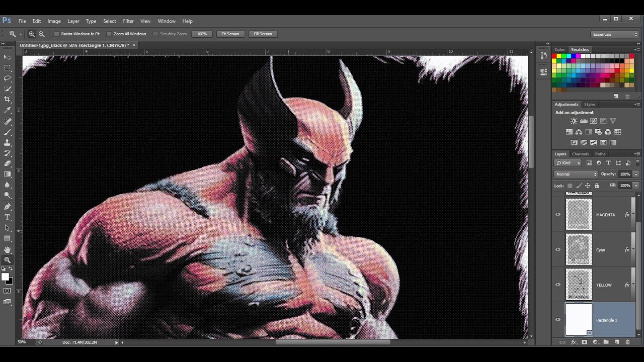Open the Filter menu

tap(128, 21)
